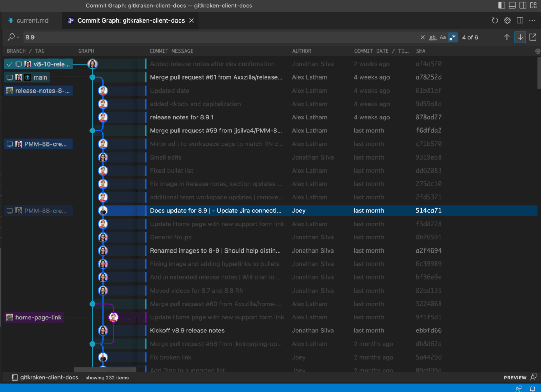
Task: Toggle match case in the search bar
Action: (443, 37)
